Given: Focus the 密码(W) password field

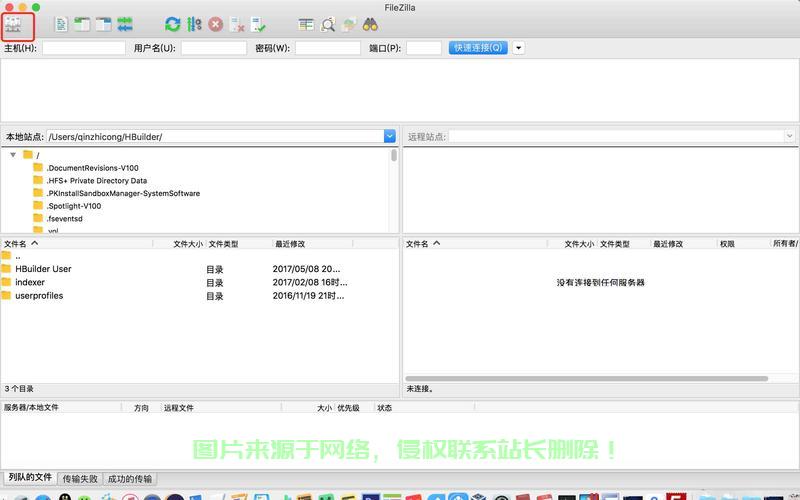Looking at the screenshot, I should pos(328,48).
